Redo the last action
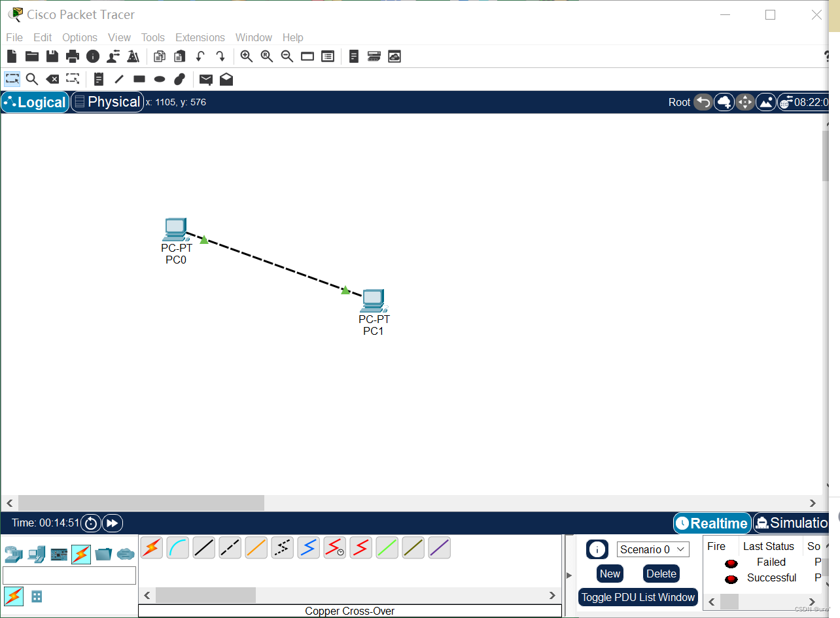This screenshot has height=618, width=840. pos(220,56)
